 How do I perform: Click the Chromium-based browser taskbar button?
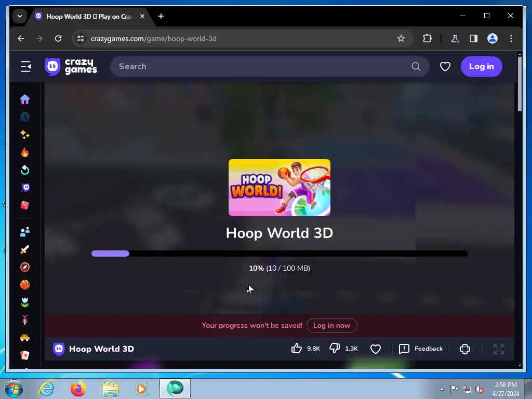point(175,389)
